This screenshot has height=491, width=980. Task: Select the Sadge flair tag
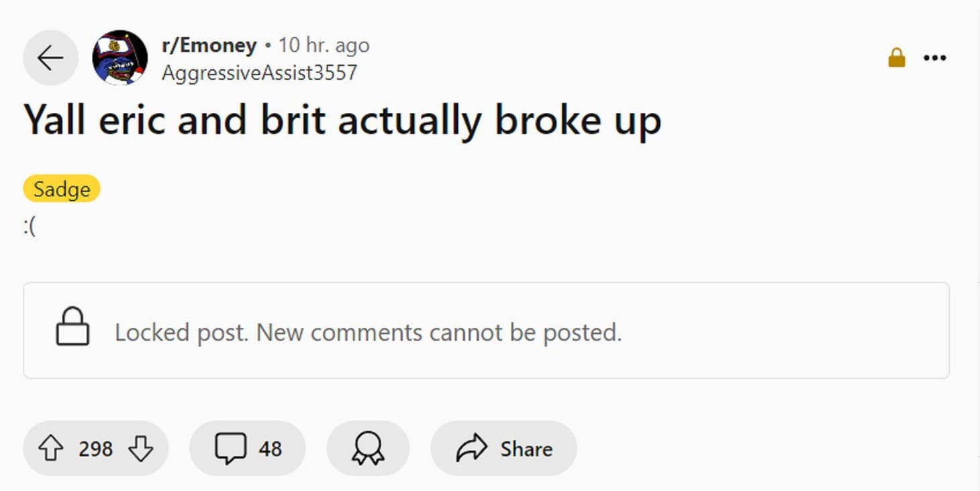tap(61, 189)
